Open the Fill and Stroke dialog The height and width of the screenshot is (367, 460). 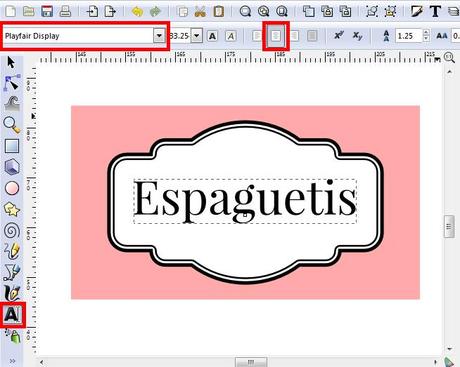[417, 11]
